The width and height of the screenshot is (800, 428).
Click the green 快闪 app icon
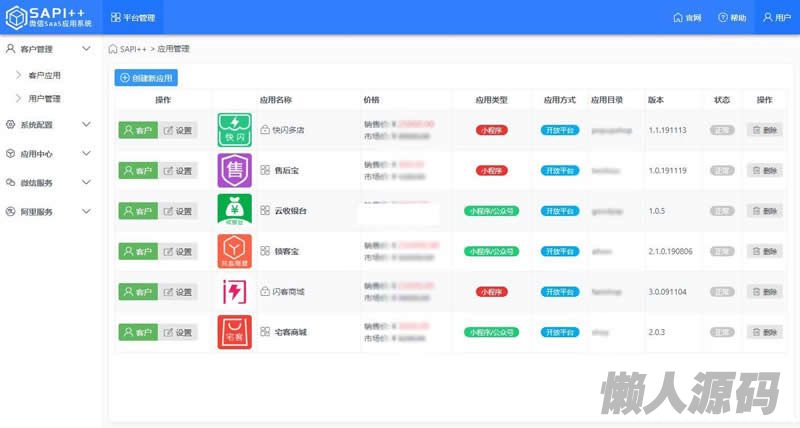(235, 130)
